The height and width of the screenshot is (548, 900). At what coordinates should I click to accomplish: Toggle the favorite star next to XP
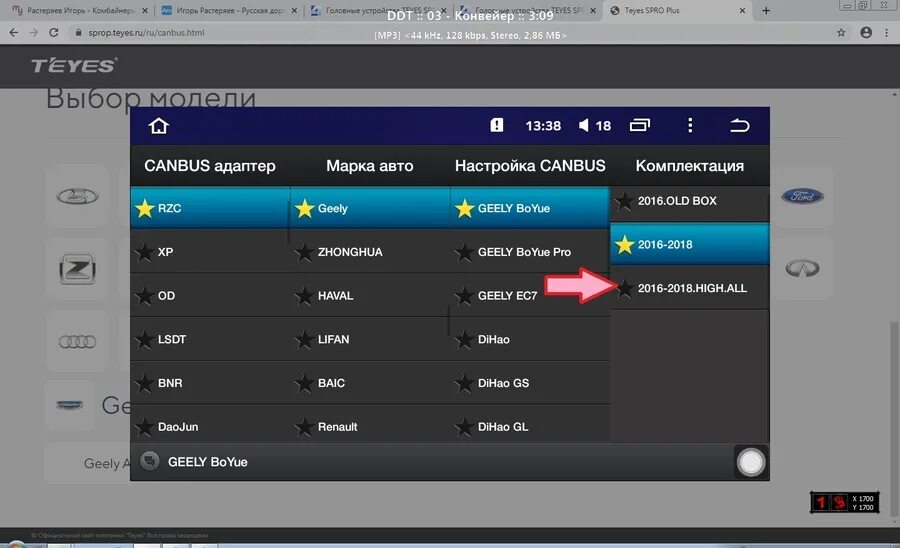pos(144,252)
